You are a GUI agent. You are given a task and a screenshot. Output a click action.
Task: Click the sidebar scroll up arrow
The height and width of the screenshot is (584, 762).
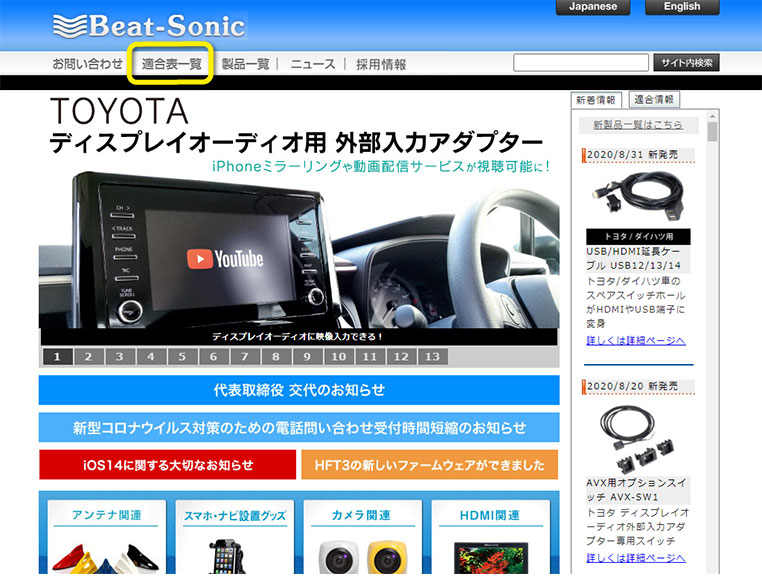[x=712, y=116]
